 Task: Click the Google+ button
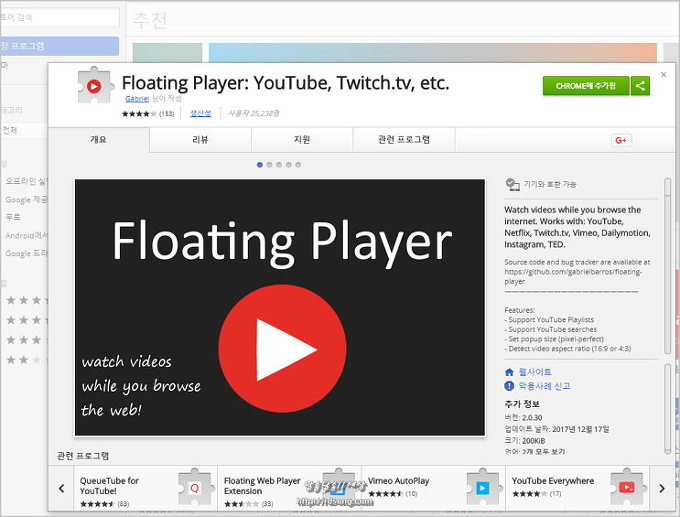[621, 140]
